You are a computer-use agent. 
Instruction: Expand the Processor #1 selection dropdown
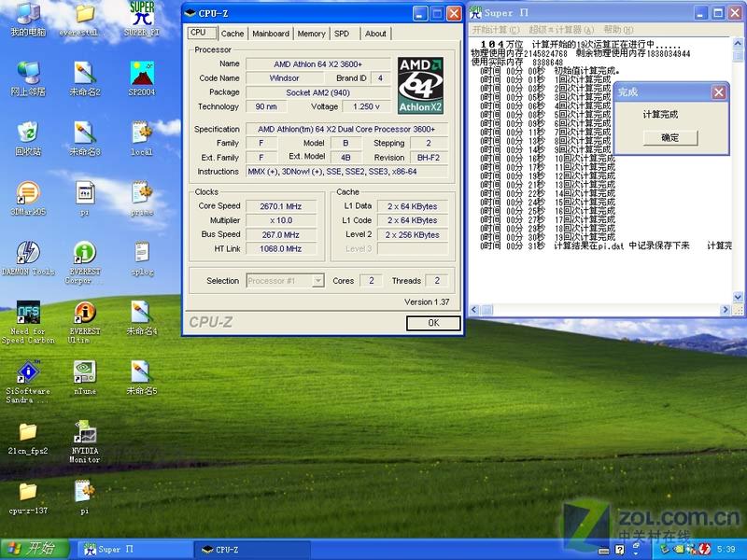click(x=317, y=281)
